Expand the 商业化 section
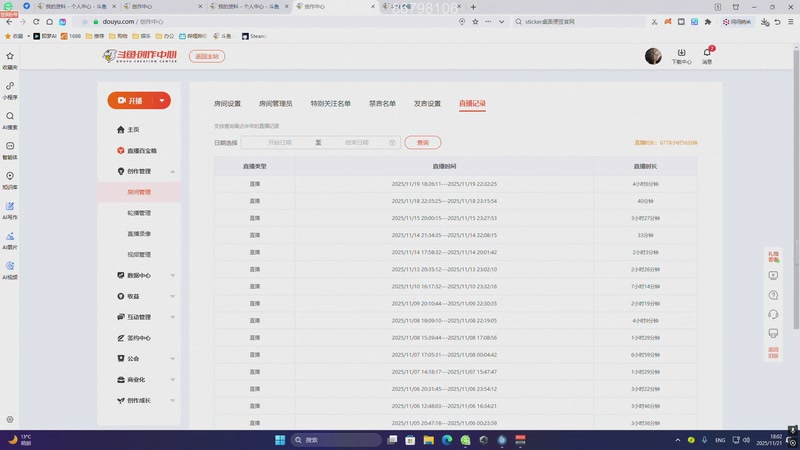 [x=172, y=380]
